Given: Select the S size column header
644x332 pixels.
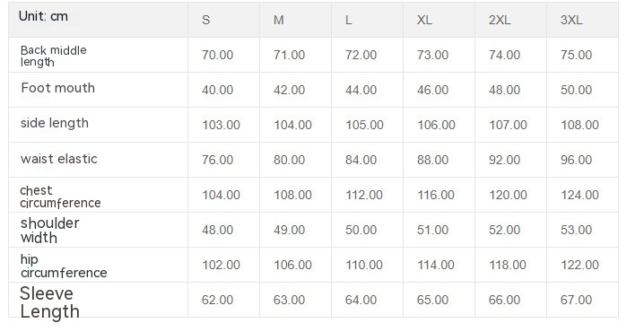Looking at the screenshot, I should pos(224,20).
